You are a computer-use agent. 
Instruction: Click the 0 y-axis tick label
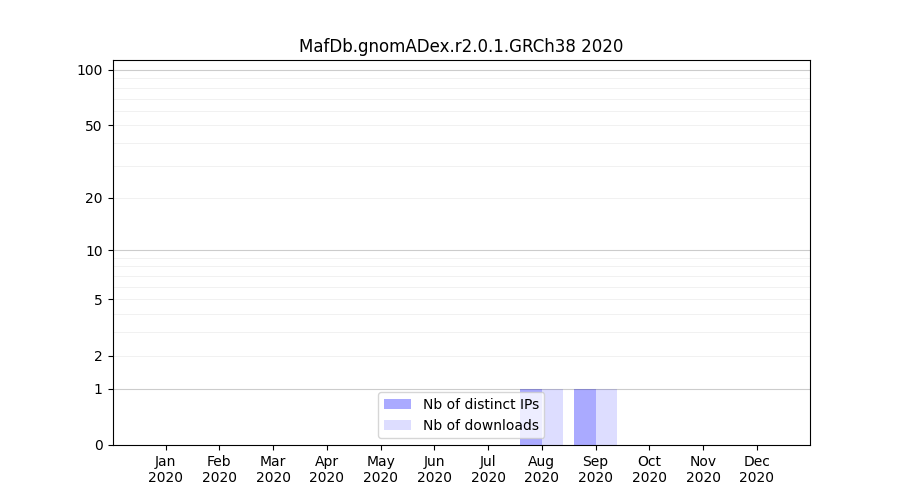pyautogui.click(x=98, y=445)
